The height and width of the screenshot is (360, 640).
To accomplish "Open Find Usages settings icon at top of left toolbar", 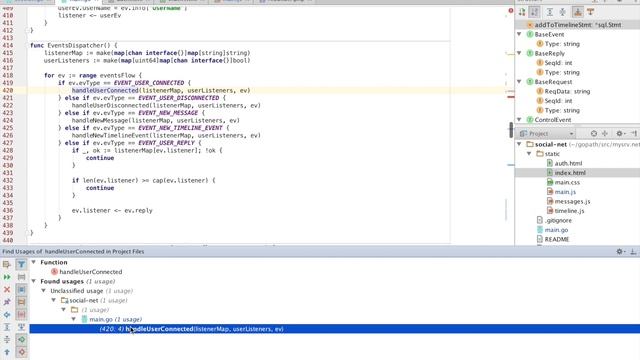I will pyautogui.click(x=7, y=264).
